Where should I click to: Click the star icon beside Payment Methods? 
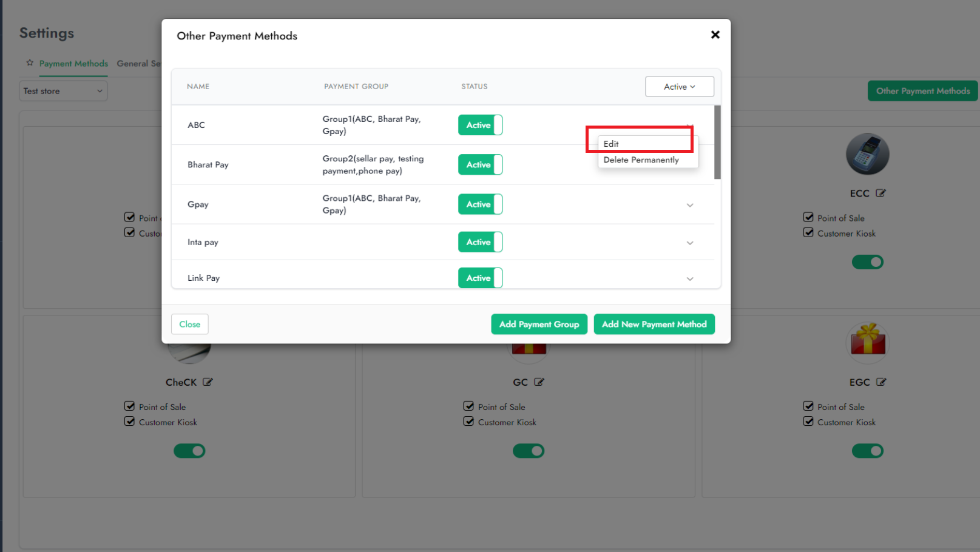[x=30, y=63]
